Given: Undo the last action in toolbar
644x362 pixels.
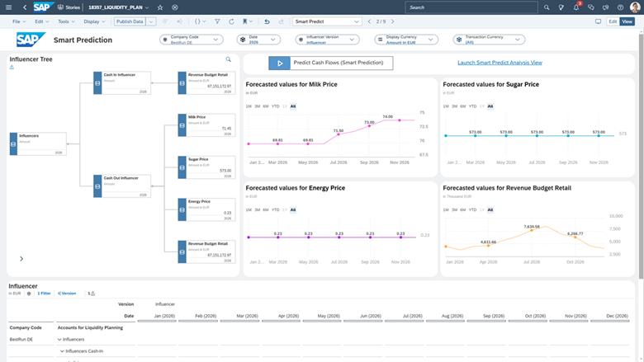Looking at the screenshot, I should point(267,21).
